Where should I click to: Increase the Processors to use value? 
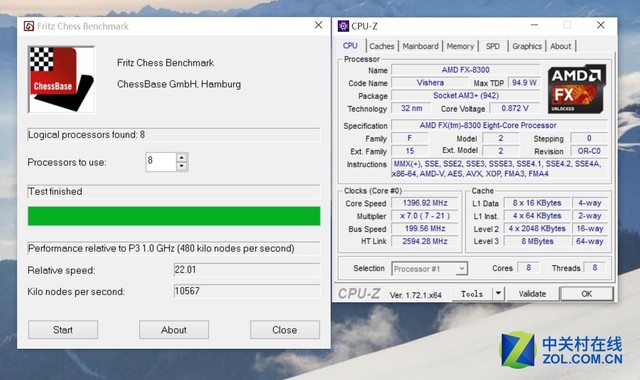[182, 158]
